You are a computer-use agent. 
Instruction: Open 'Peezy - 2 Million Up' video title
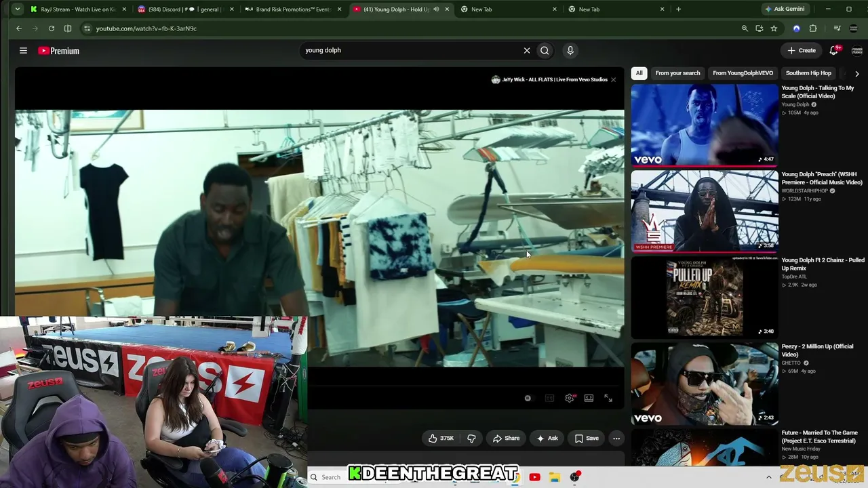click(817, 350)
